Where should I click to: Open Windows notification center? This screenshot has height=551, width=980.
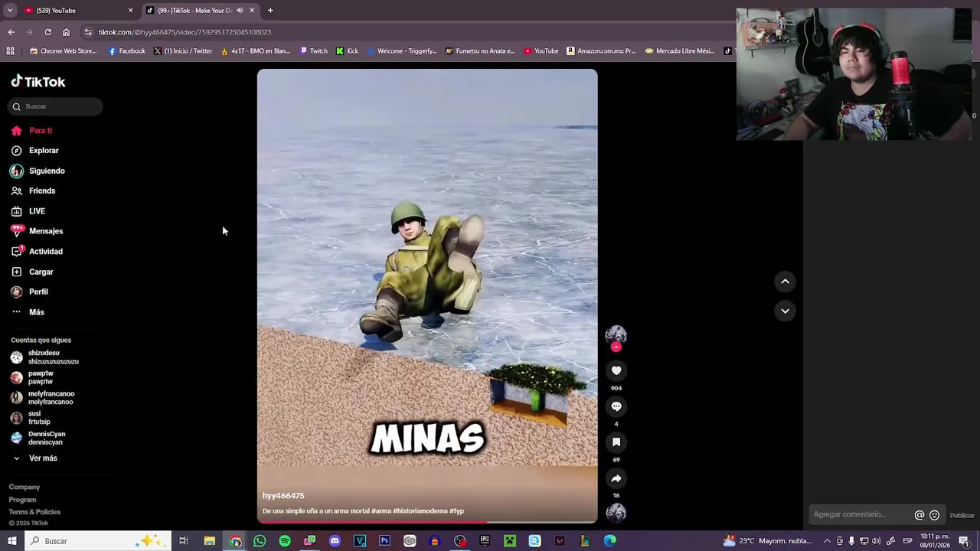pyautogui.click(x=964, y=541)
